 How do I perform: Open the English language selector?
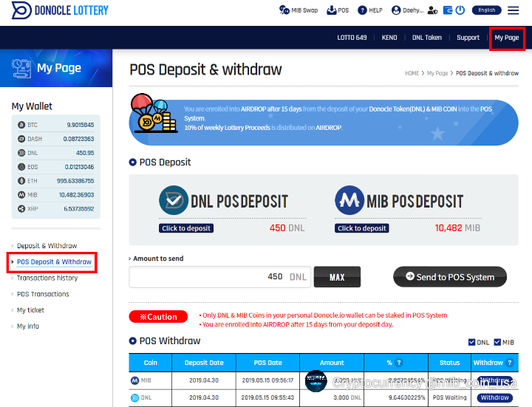pyautogui.click(x=486, y=10)
